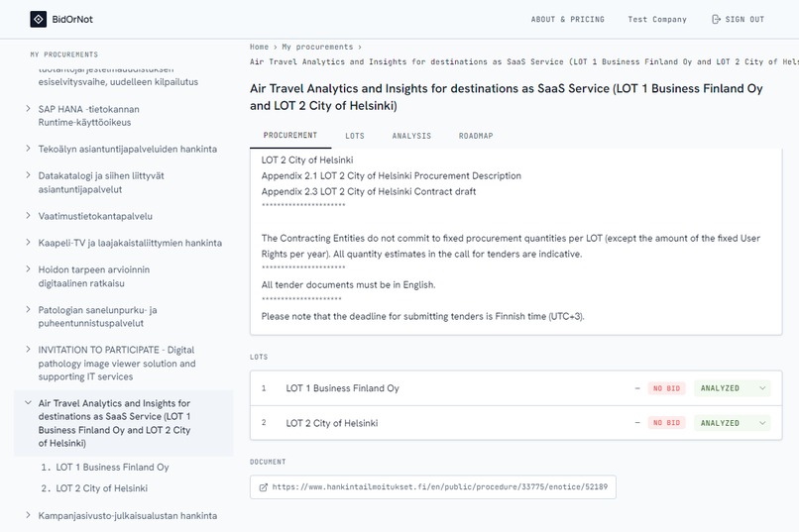Expand INVITATION TO PARTICIPATE Digital pathology chevron
Image resolution: width=799 pixels, height=532 pixels.
tap(28, 350)
